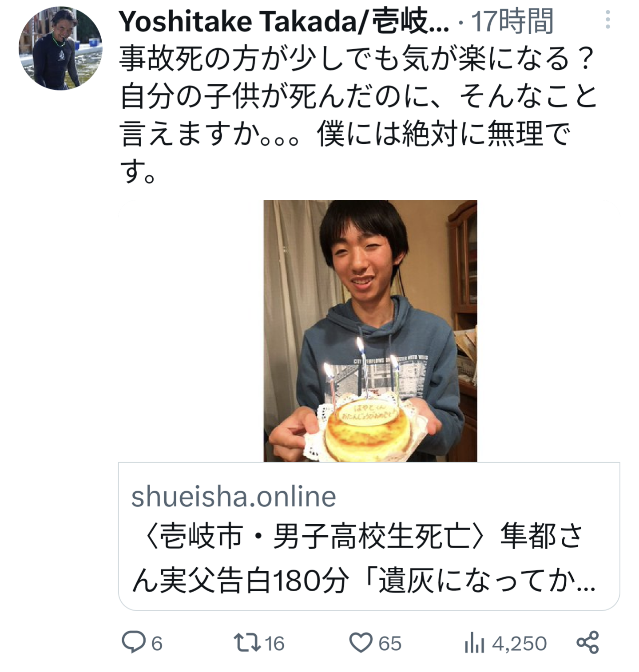Viewport: 639px width, 672px height.
Task: Open Yoshitake Takada's profile avatar
Action: tap(60, 48)
